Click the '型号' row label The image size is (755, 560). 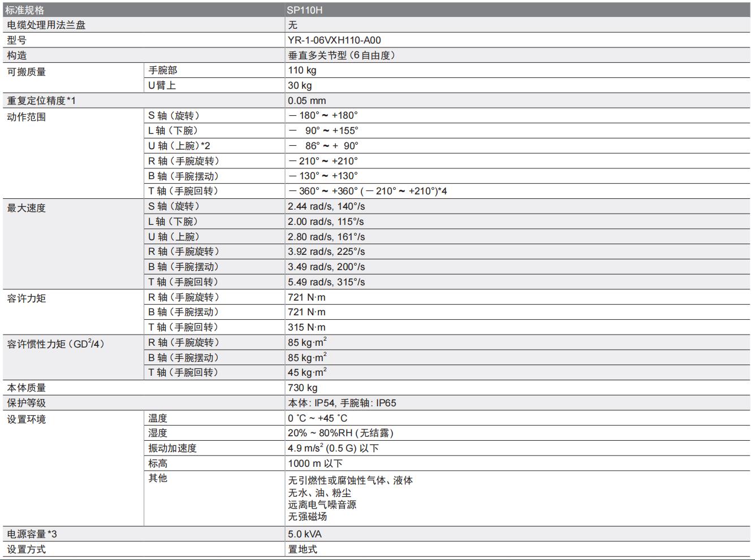pos(16,40)
